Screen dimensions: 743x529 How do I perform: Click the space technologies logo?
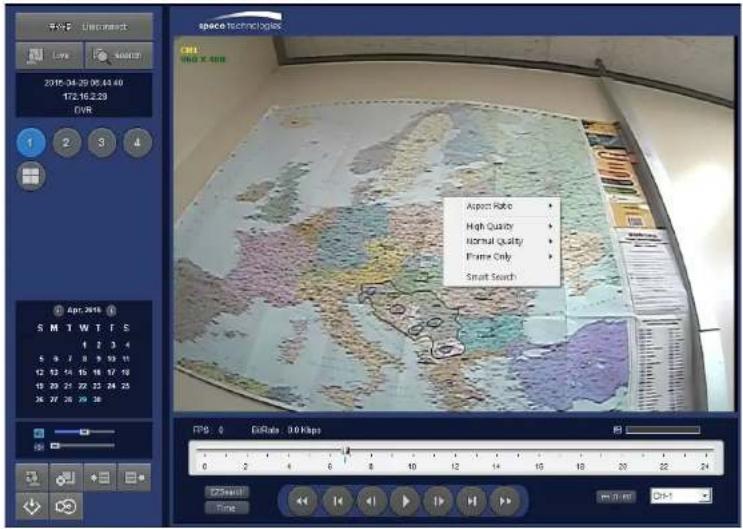pyautogui.click(x=241, y=22)
